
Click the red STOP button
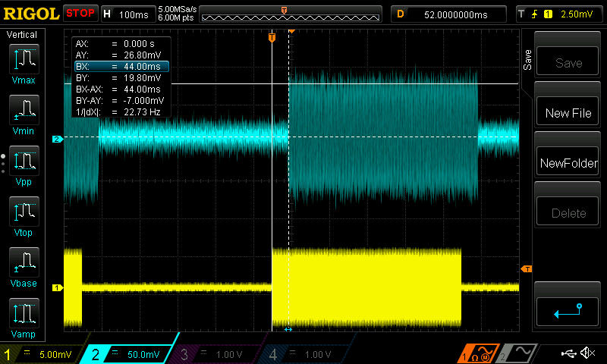pyautogui.click(x=80, y=13)
